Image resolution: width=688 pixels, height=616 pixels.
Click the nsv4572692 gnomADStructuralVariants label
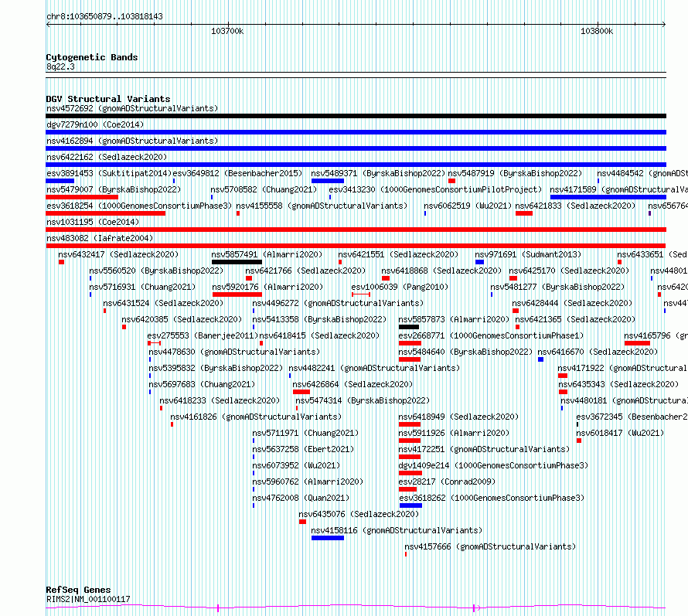tap(132, 108)
